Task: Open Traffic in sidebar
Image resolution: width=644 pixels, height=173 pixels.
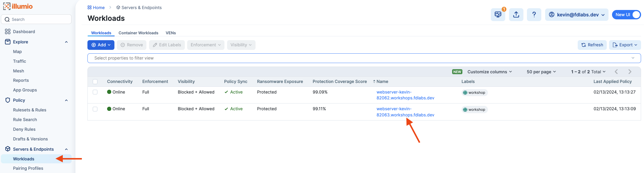Action: tap(19, 61)
